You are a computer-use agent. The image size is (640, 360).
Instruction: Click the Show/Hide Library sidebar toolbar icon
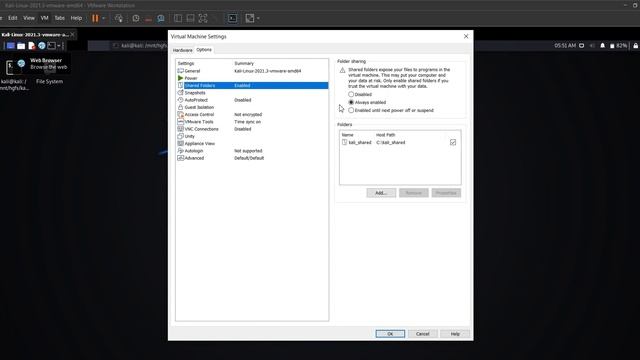178,18
